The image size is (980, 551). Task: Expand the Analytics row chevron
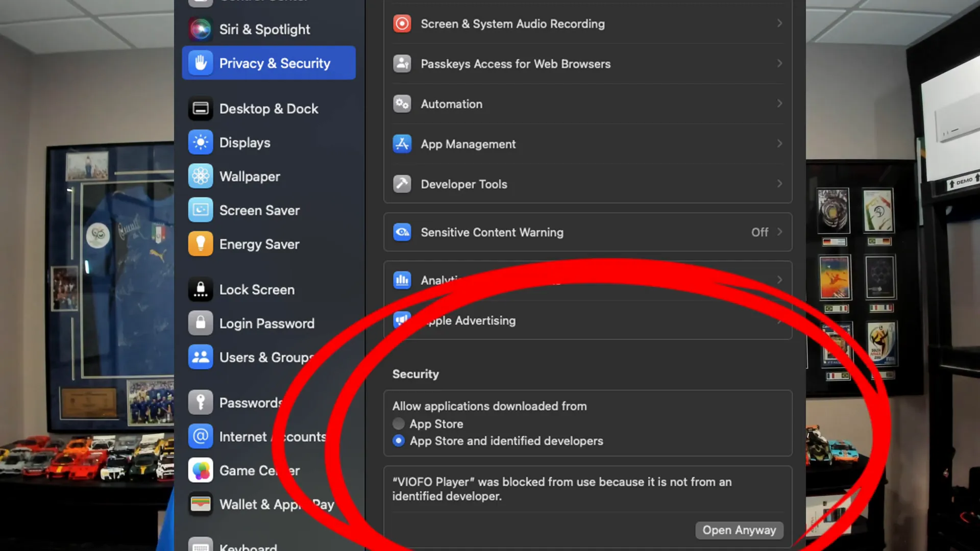[779, 280]
